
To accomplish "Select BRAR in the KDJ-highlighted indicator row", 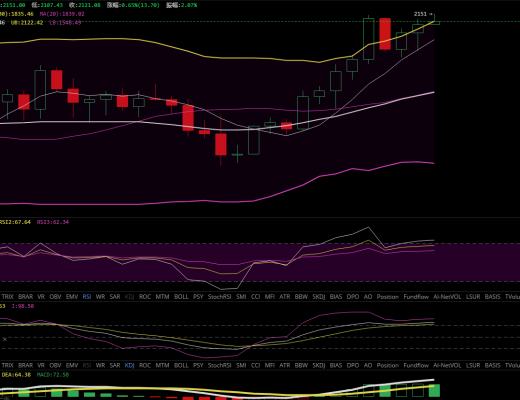I will 26,365.
